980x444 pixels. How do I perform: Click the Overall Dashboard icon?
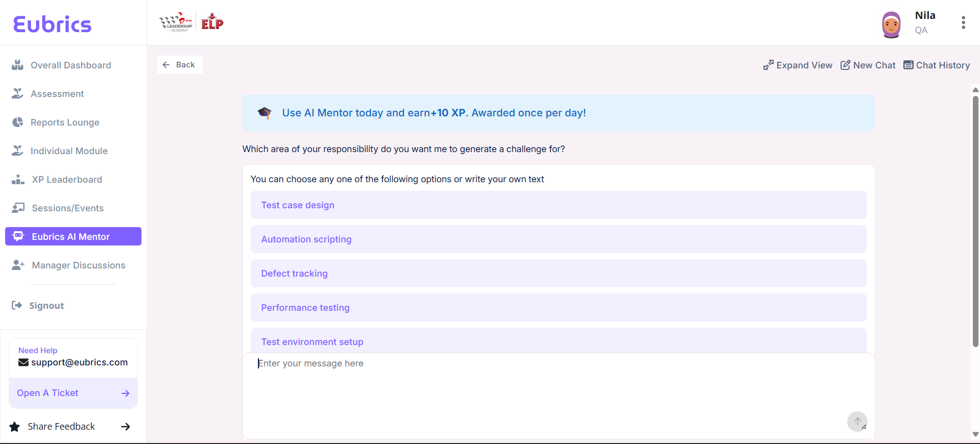[18, 65]
